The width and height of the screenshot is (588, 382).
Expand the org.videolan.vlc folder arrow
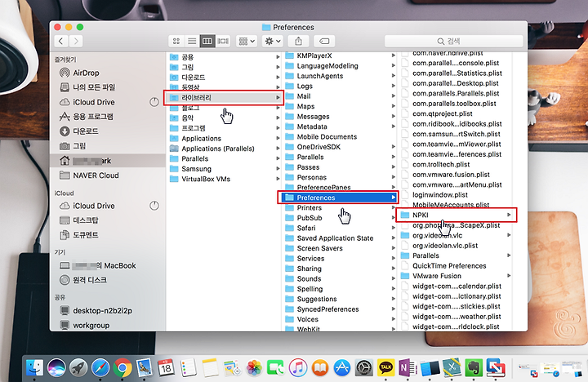509,235
